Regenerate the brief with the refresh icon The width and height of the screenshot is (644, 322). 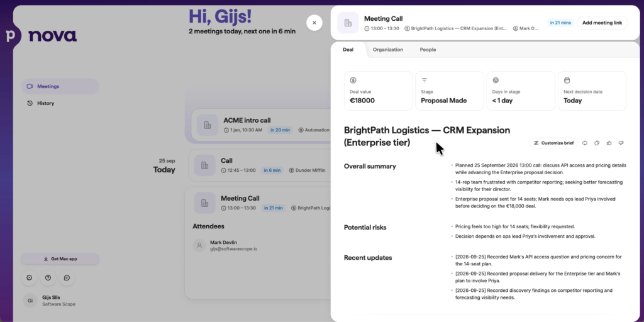[585, 143]
